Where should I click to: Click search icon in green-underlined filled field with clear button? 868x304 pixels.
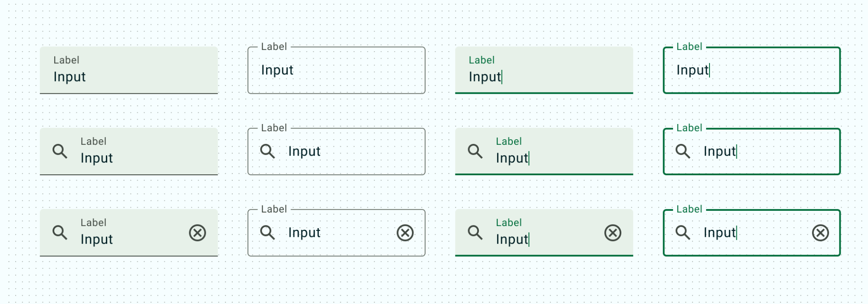point(475,233)
